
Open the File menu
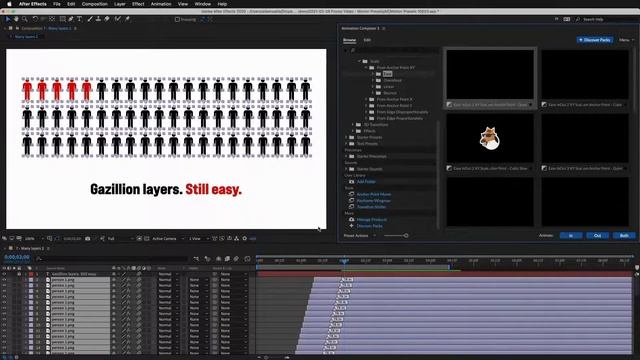[57, 4]
